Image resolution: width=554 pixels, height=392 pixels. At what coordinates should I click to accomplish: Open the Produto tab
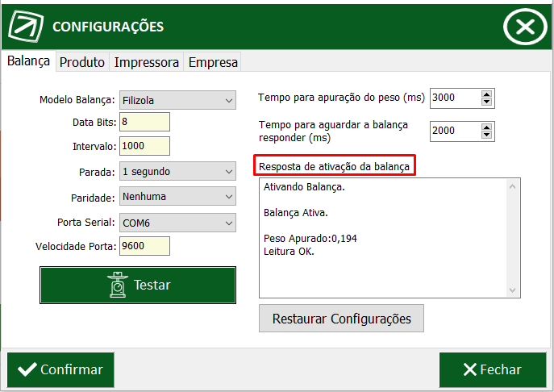click(x=82, y=62)
